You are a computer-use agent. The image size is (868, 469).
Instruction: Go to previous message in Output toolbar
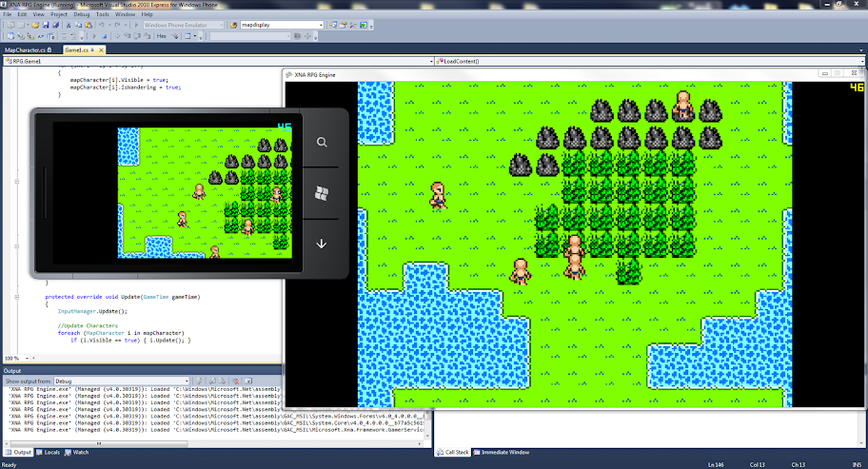pos(212,381)
